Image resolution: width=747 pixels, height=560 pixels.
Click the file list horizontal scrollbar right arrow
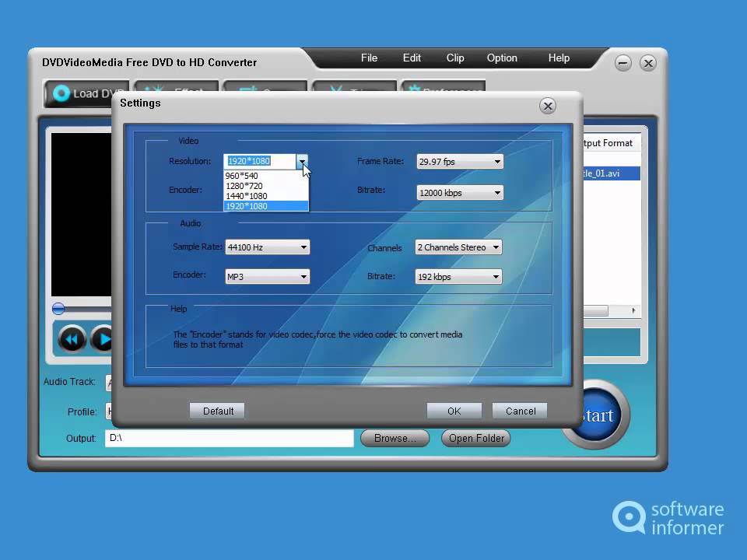point(633,310)
